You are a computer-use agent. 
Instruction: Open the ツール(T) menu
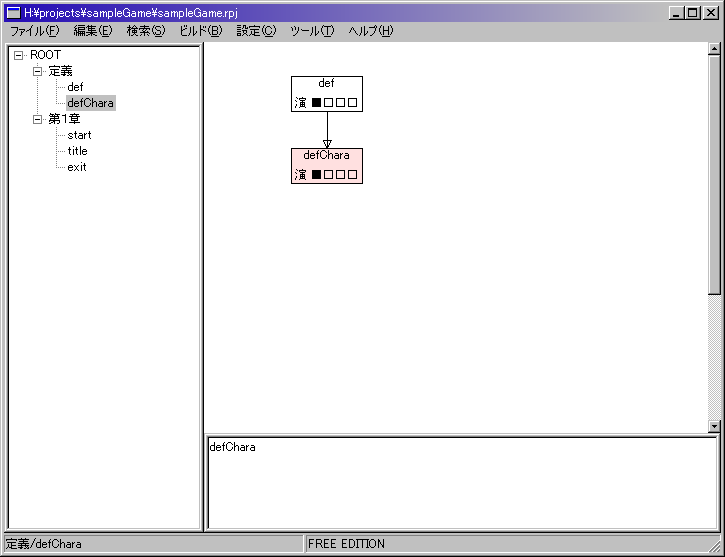(312, 31)
